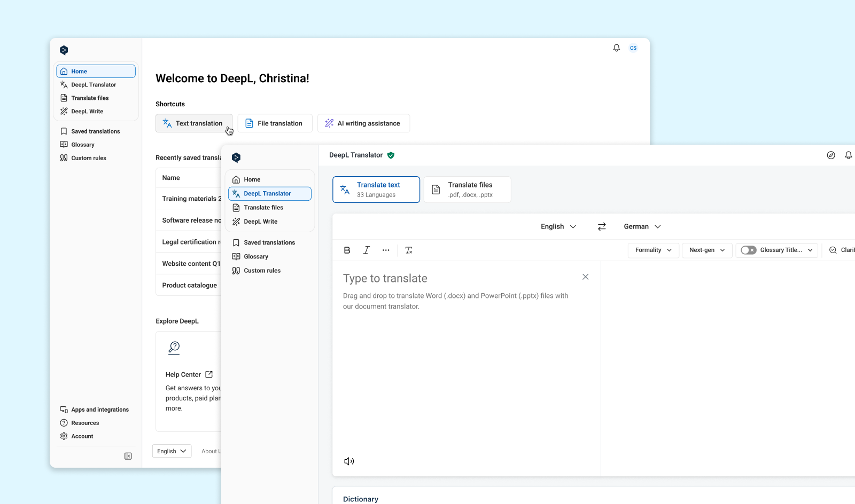This screenshot has height=504, width=855.
Task: Toggle the glossary switch on
Action: [749, 250]
